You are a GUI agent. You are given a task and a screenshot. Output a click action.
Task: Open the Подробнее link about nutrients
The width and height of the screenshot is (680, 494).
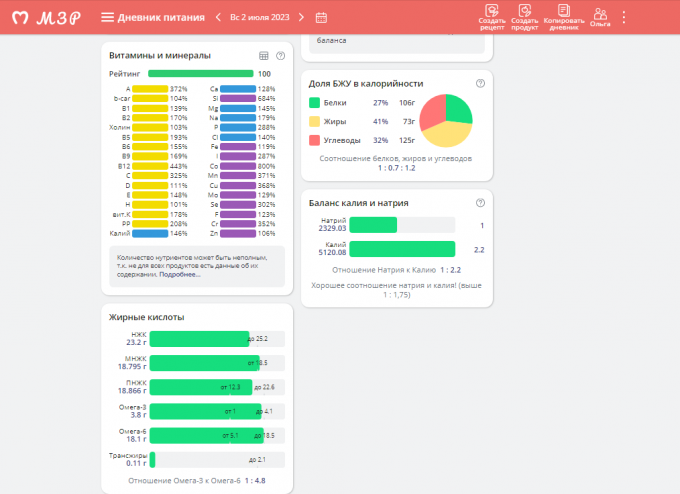point(180,274)
